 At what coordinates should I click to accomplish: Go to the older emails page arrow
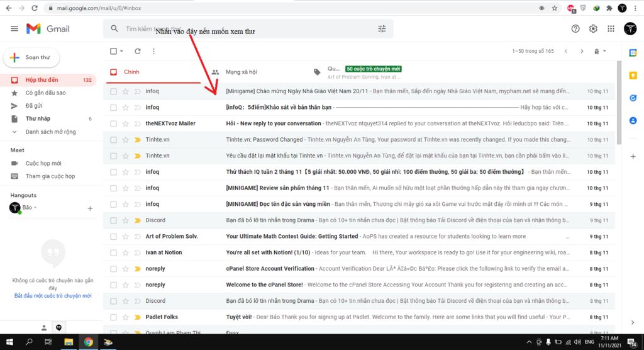click(x=582, y=51)
